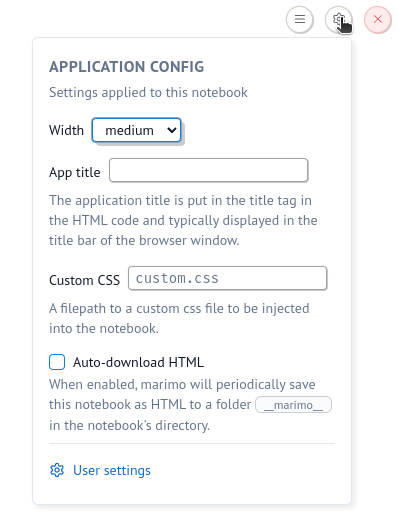Click the application title description paragraph
401x515 pixels.
pos(183,220)
